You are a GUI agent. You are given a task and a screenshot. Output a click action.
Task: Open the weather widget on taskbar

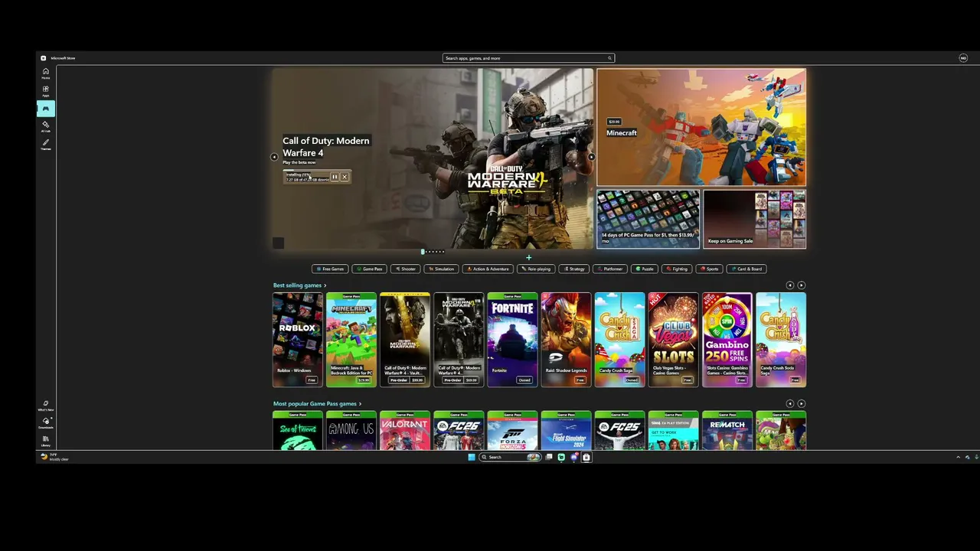[x=54, y=457]
